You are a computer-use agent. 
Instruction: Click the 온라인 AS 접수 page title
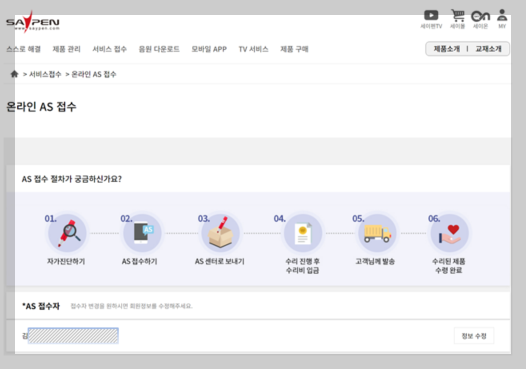point(41,107)
